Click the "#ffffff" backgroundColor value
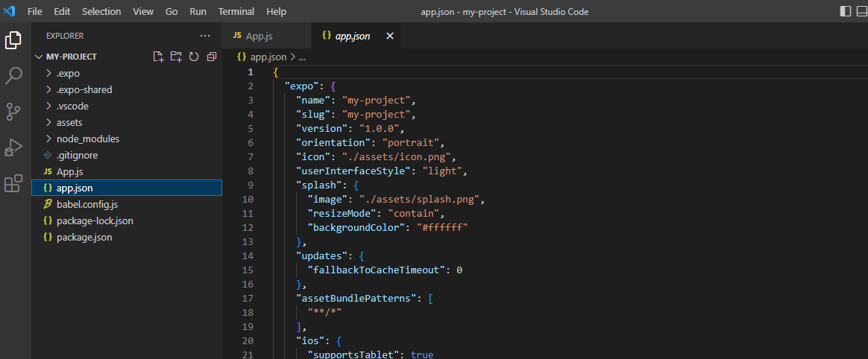 (441, 227)
